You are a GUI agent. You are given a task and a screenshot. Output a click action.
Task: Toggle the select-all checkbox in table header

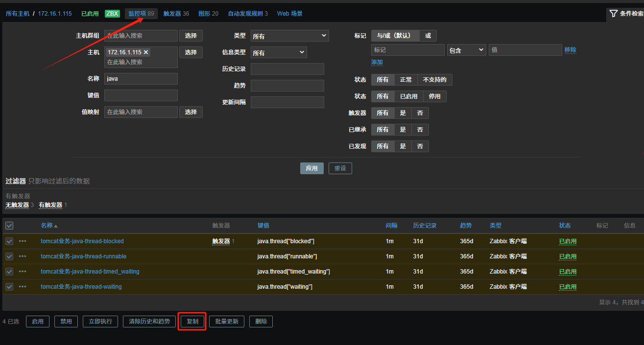[x=9, y=226]
